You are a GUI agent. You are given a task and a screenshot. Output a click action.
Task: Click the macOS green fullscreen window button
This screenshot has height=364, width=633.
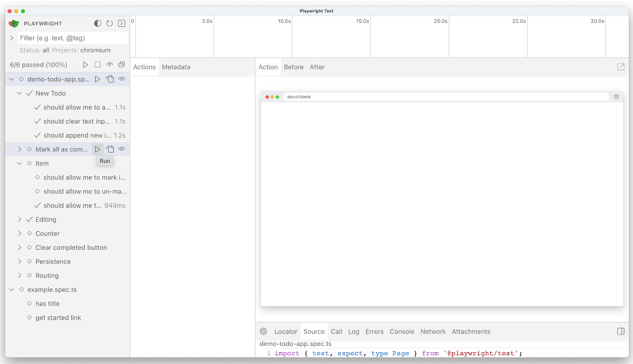(23, 11)
